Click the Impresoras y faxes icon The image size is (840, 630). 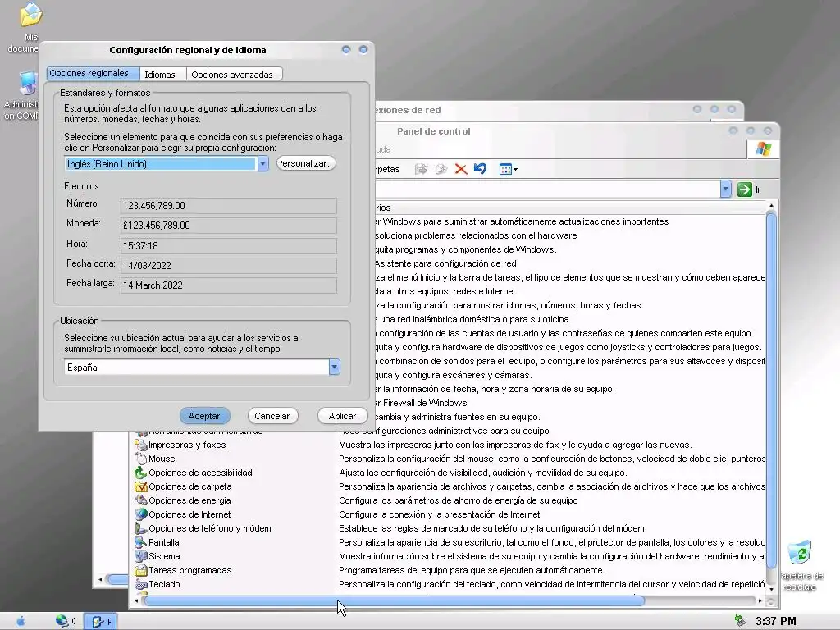[x=141, y=445]
